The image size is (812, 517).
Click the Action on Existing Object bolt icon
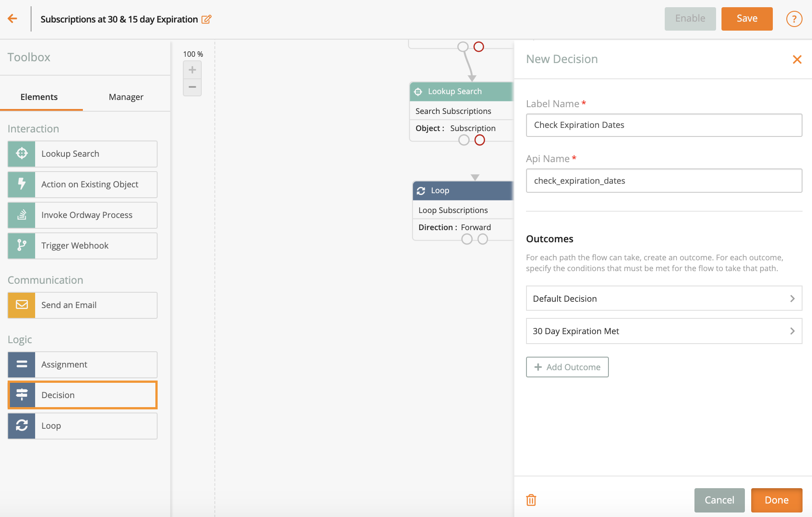pyautogui.click(x=22, y=184)
